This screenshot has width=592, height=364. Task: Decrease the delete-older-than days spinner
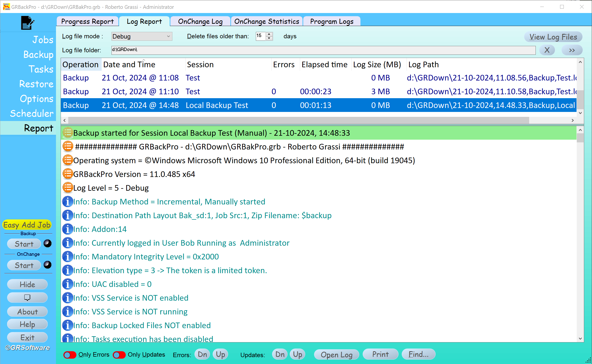coord(269,38)
